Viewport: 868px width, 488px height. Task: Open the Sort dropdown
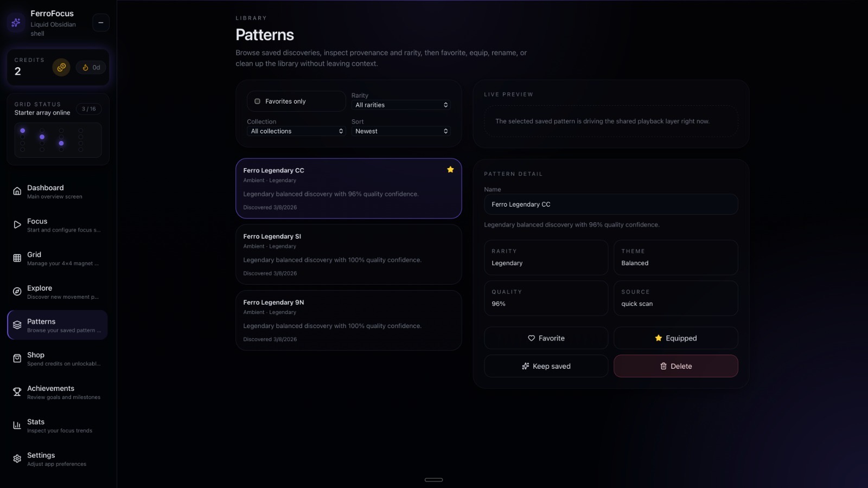tap(401, 131)
